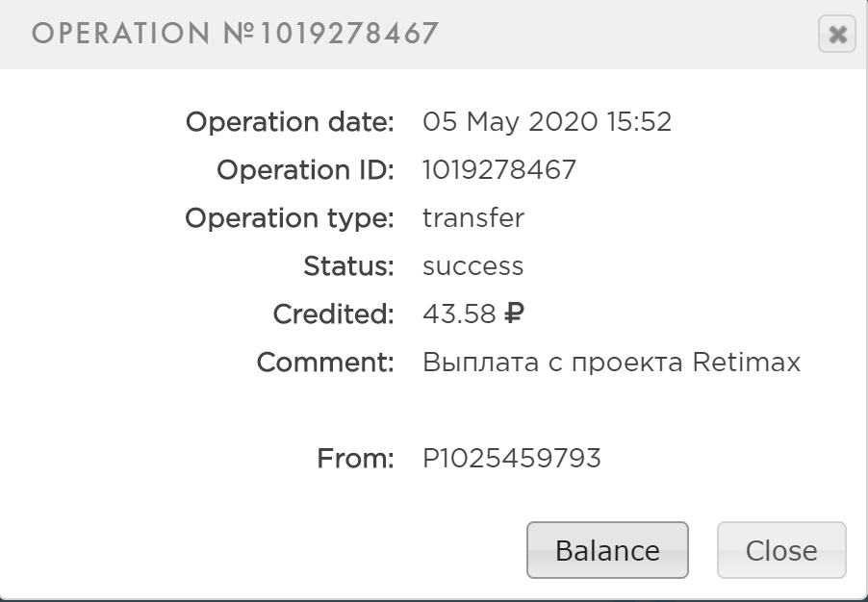This screenshot has height=602, width=868.
Task: Select the Status label
Action: point(348,266)
